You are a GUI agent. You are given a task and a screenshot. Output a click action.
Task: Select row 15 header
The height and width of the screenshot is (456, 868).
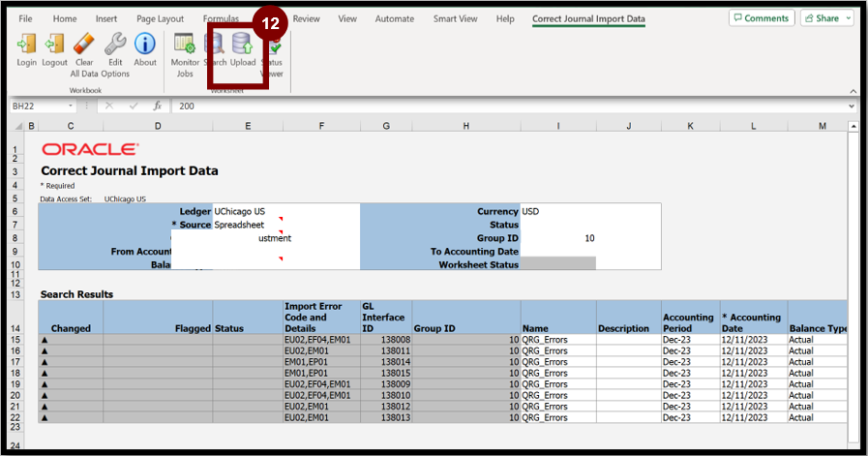(15, 340)
